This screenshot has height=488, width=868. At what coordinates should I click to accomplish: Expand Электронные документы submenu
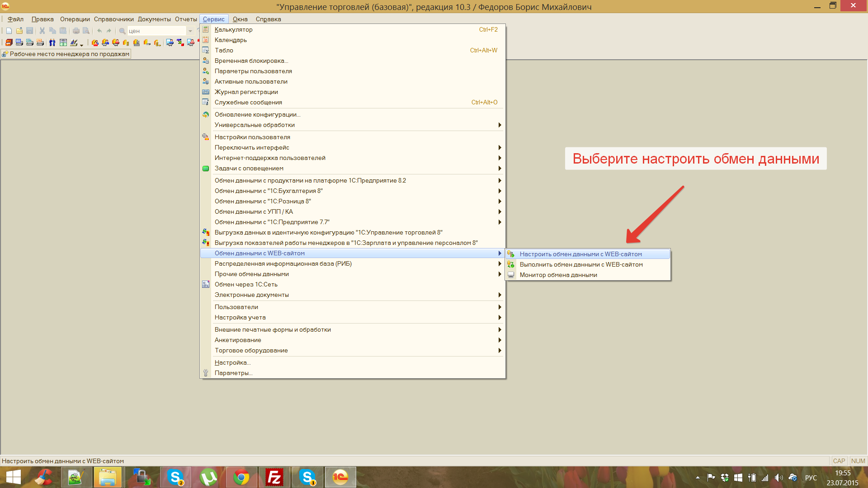(352, 295)
